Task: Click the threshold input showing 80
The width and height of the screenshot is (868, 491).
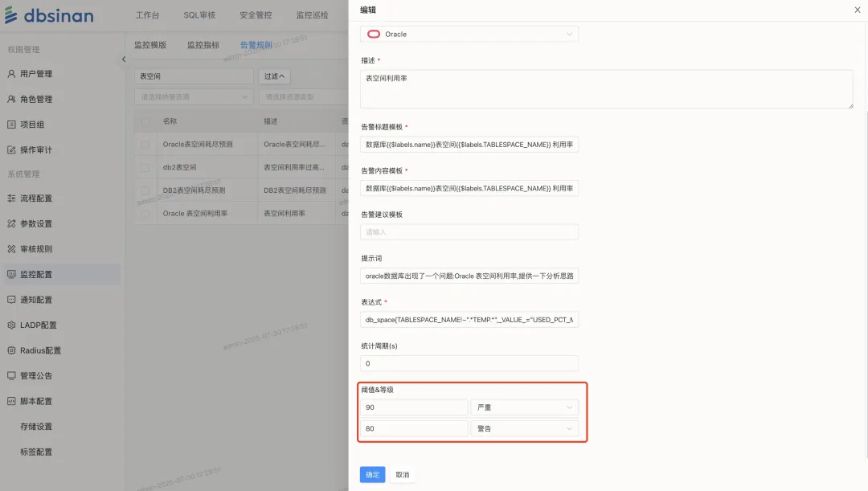Action: [414, 428]
